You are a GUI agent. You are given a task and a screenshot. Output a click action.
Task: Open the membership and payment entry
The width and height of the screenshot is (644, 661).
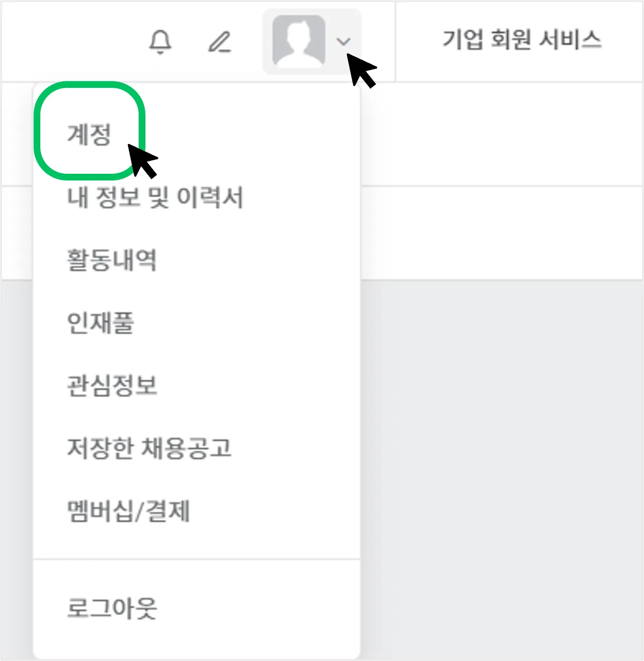[128, 511]
